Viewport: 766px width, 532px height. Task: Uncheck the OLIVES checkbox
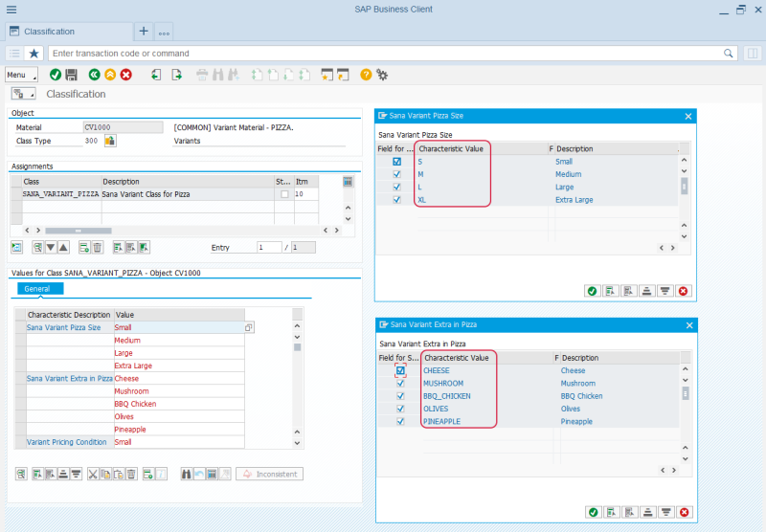click(400, 409)
